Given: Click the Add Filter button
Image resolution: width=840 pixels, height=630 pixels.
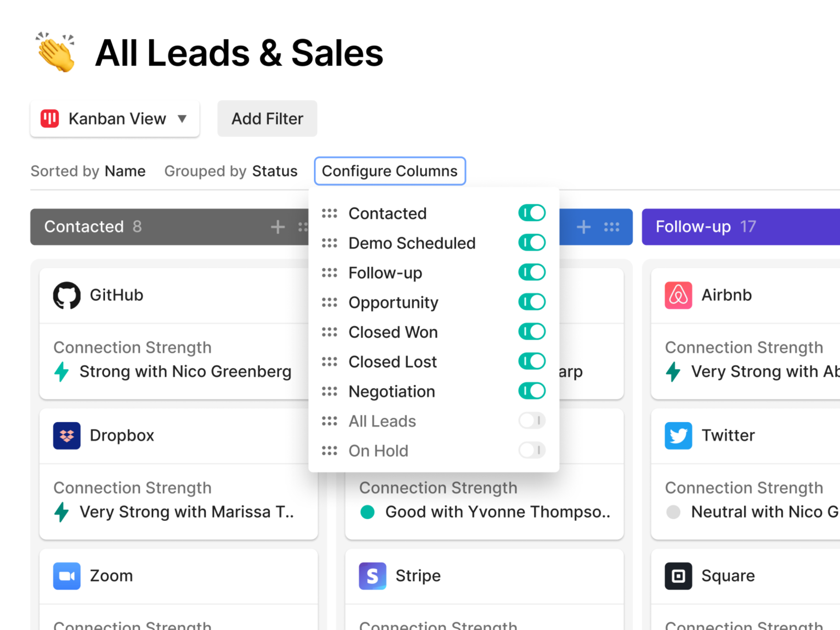Looking at the screenshot, I should click(x=267, y=119).
